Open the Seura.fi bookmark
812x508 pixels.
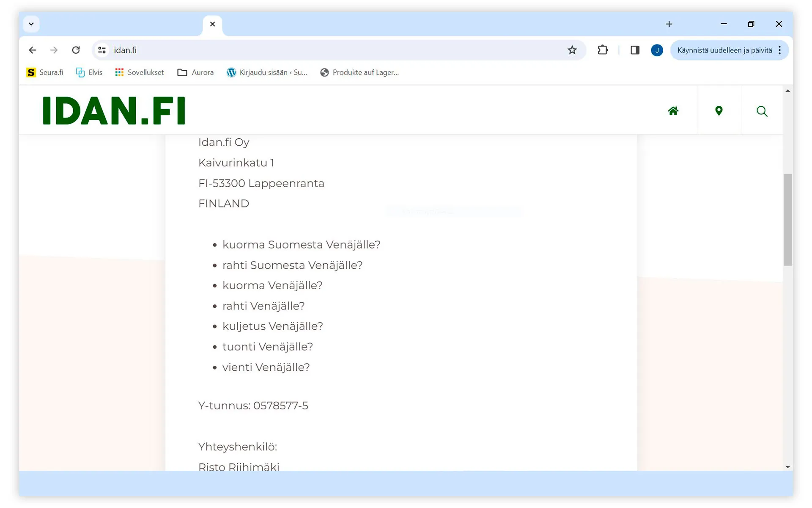45,72
